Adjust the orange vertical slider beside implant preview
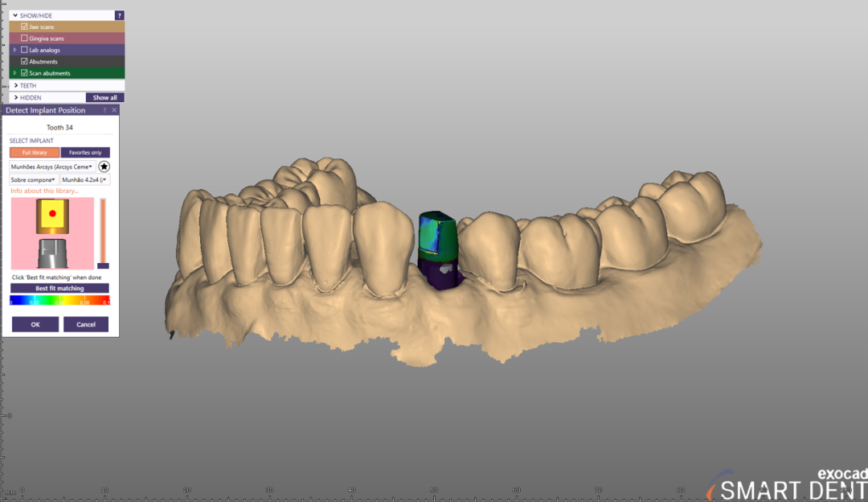 click(x=103, y=233)
